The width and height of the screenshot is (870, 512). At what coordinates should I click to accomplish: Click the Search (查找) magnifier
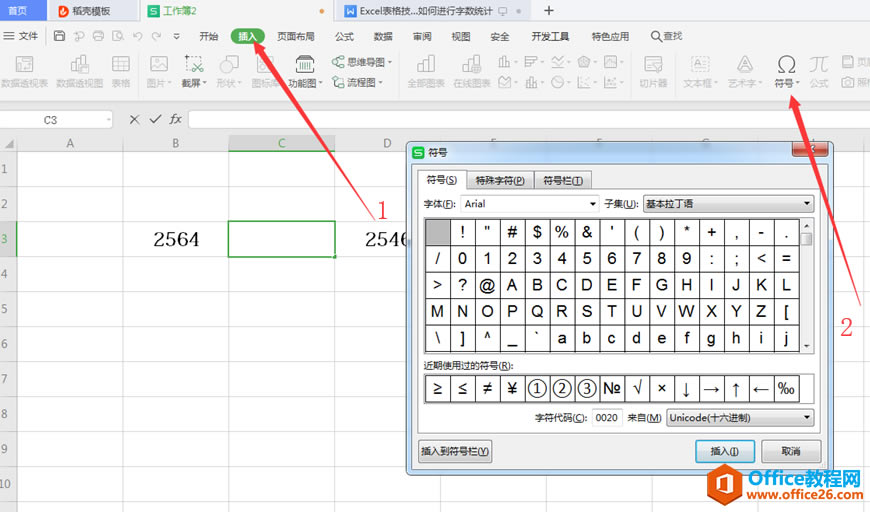[x=666, y=36]
